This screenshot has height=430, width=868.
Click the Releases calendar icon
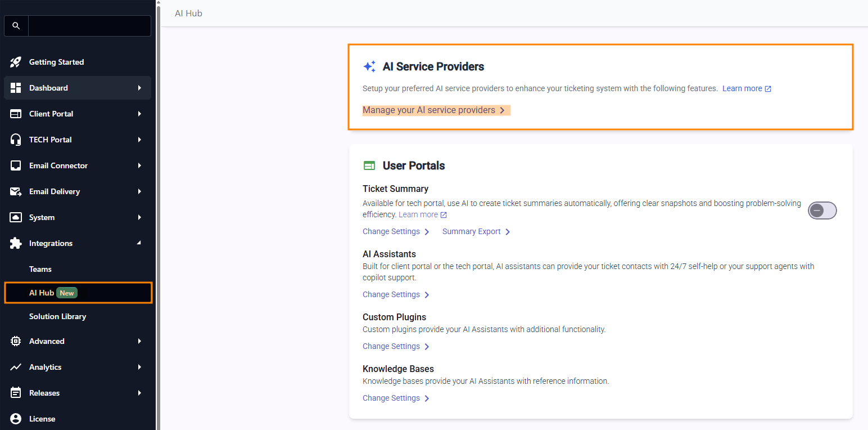(16, 393)
